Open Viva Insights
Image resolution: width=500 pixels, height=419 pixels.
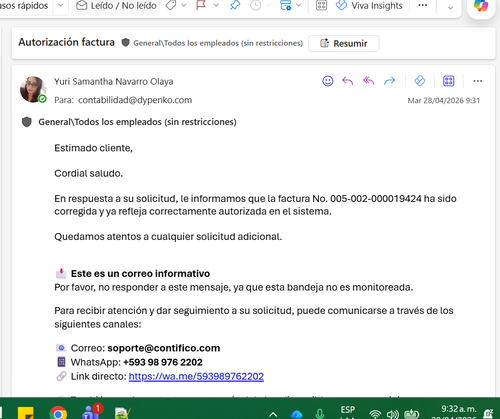pos(369,6)
